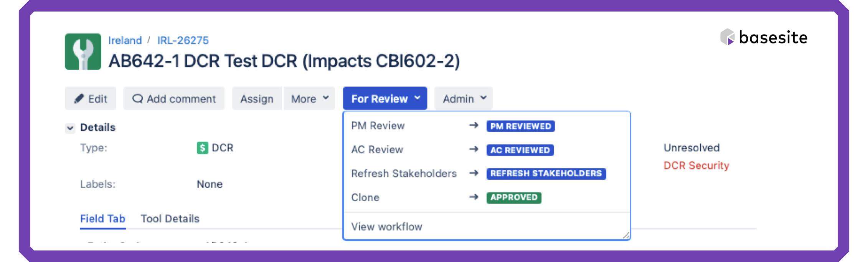868x262 pixels.
Task: Click the Edit button with pencil icon
Action: pos(91,99)
